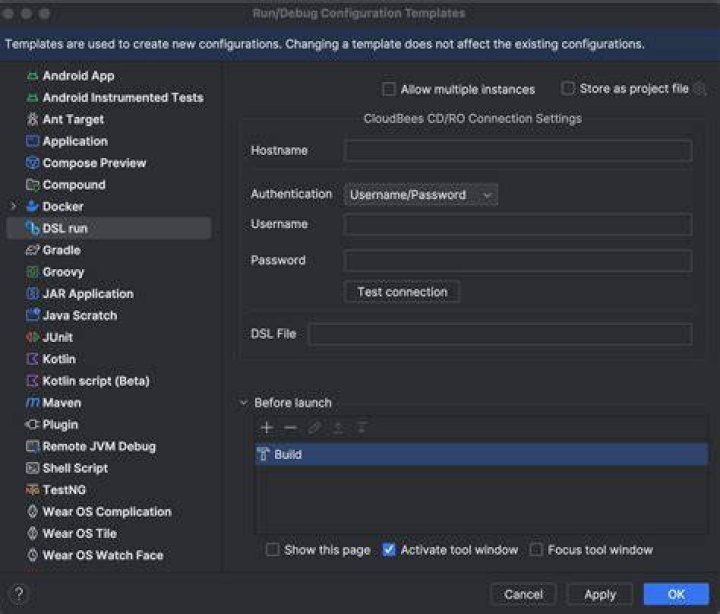Open the help question mark
This screenshot has width=720, height=614.
pos(19,594)
